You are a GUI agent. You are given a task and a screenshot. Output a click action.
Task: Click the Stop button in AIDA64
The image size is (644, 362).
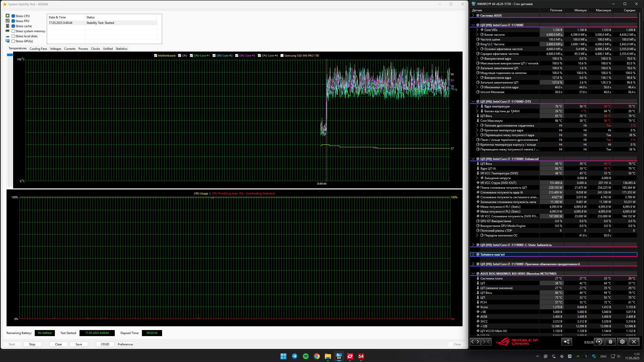point(32,344)
